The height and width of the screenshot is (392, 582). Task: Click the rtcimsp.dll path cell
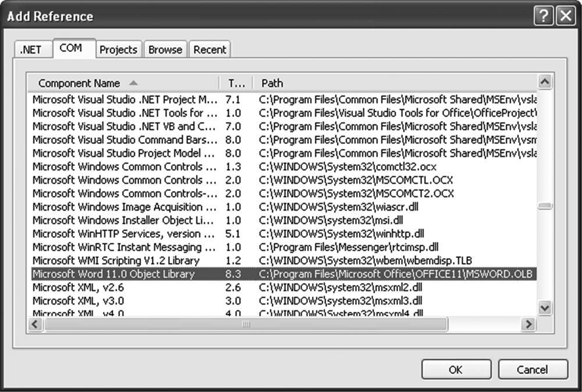tap(349, 247)
